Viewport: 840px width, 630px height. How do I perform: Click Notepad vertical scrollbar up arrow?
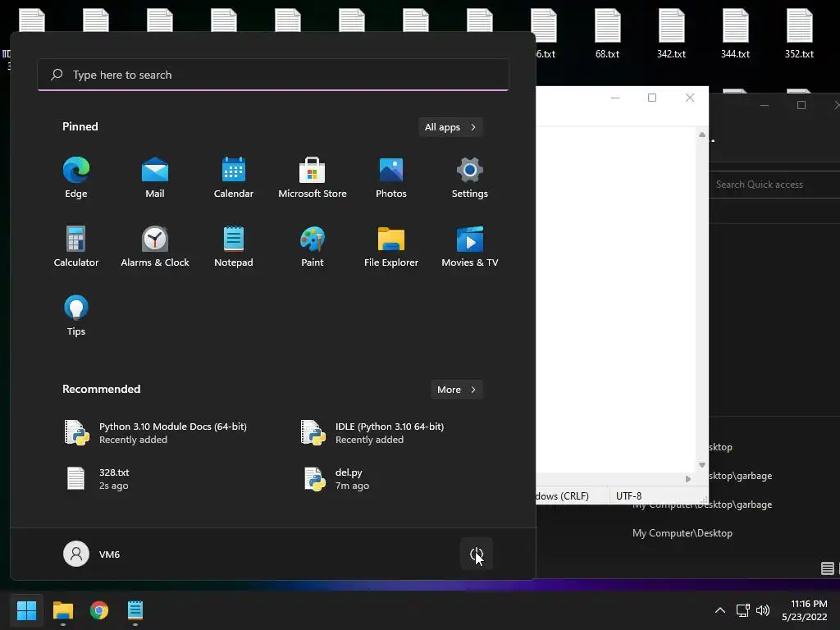pos(702,135)
